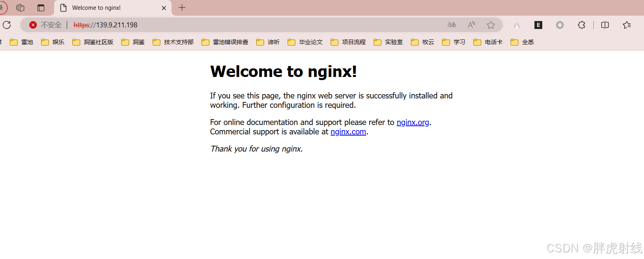Click the faded triangle extension icon
Viewport: 644px width, 259px height.
point(517,25)
